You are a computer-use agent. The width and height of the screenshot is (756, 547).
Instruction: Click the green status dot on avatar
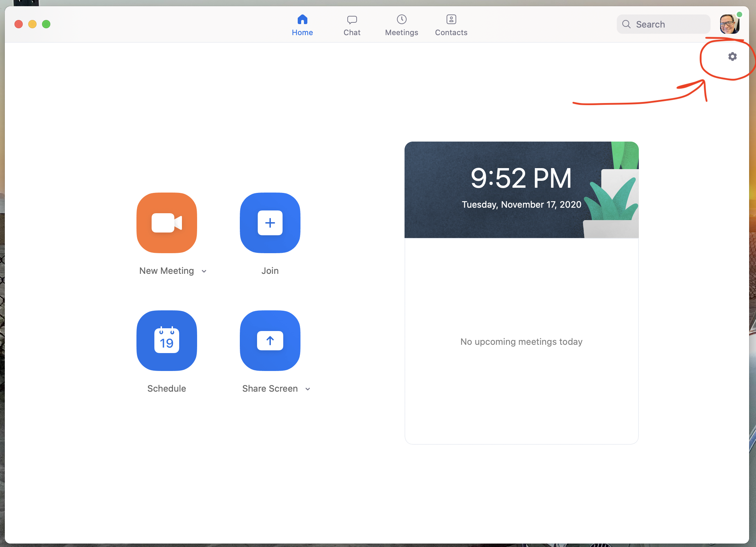(739, 14)
